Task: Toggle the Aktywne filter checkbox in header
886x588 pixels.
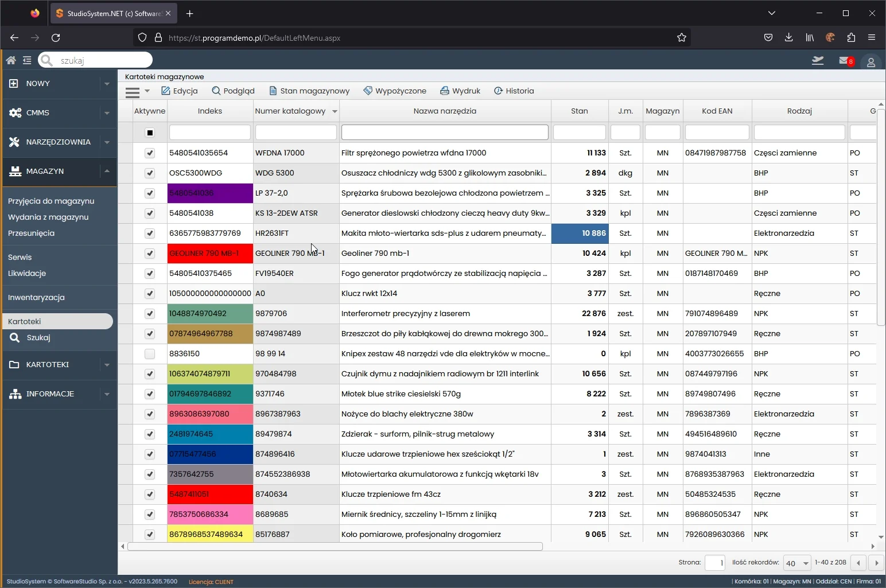Action: [x=150, y=133]
